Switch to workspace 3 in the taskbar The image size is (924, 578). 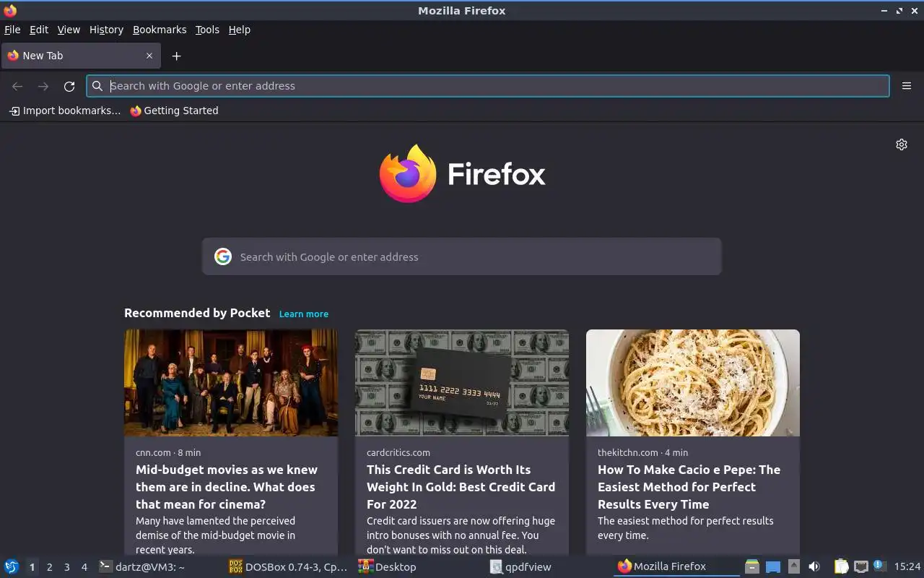pos(66,567)
